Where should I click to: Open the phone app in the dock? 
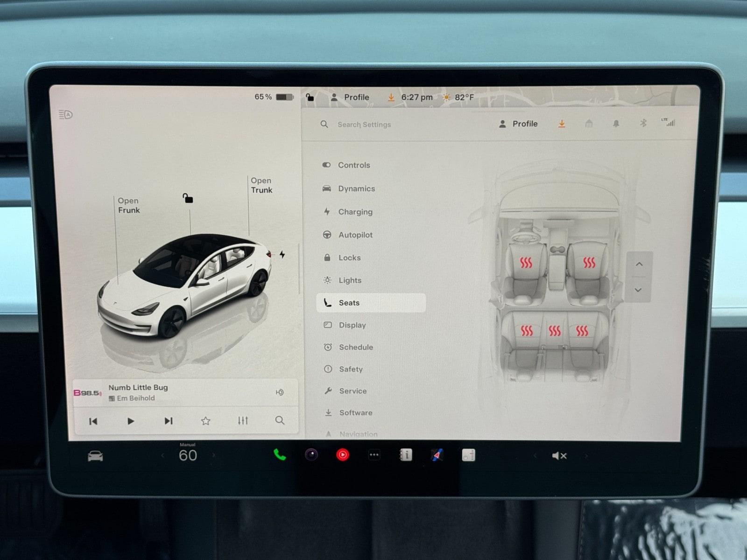tap(279, 455)
